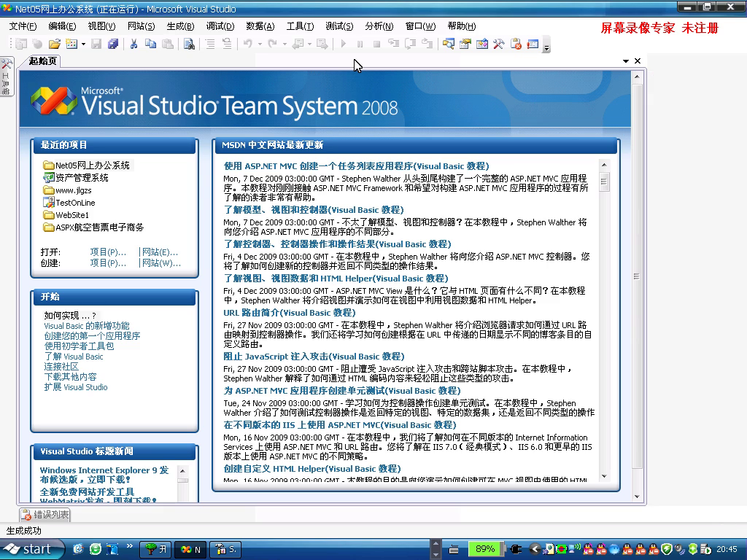
Task: Open the 帮助(H) menu
Action: coord(462,26)
